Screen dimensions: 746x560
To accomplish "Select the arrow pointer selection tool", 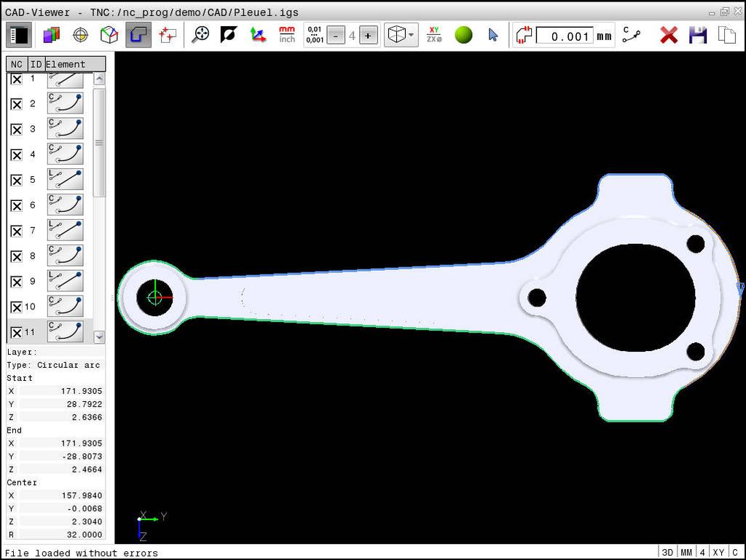I will tap(493, 35).
